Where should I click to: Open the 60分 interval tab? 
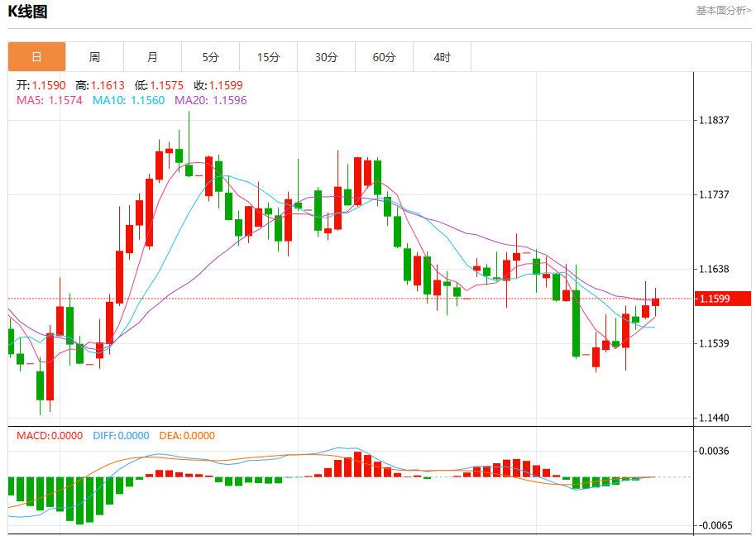pos(384,57)
